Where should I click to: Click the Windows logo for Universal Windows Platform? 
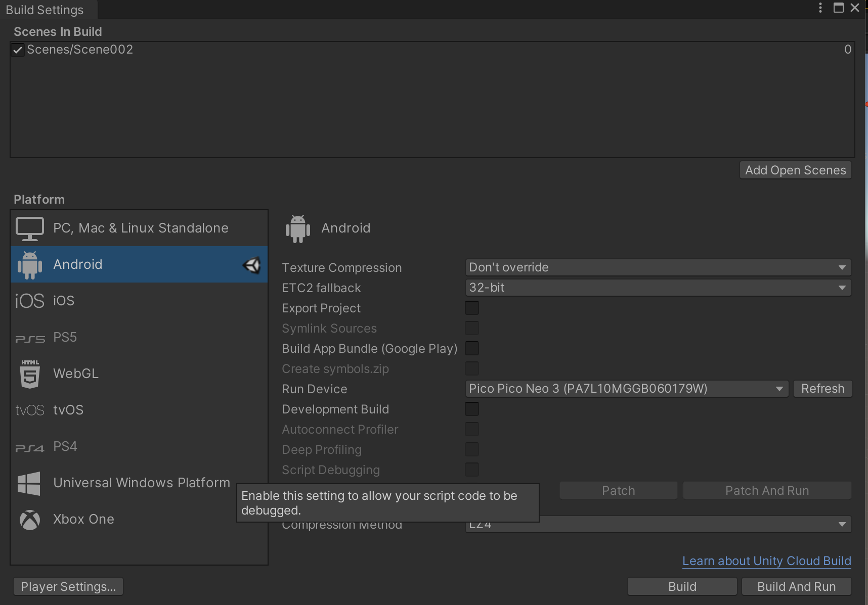(29, 483)
